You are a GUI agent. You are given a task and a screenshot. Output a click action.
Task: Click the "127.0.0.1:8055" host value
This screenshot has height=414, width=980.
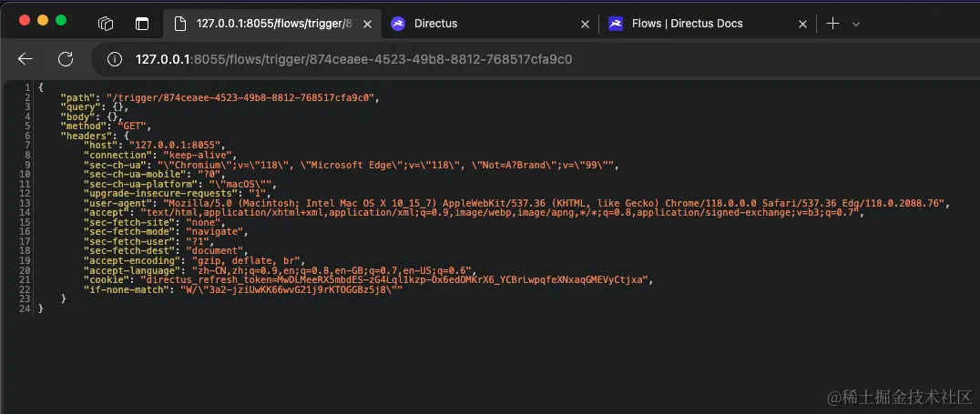coord(175,145)
